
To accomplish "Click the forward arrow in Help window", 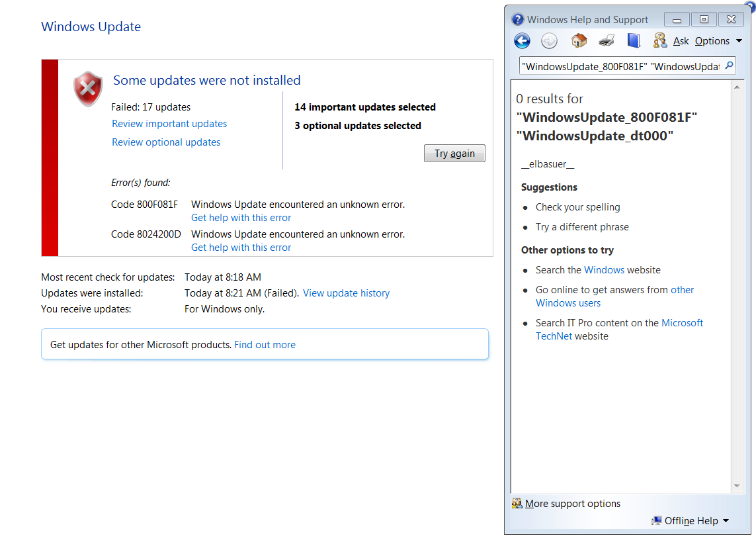I will (549, 41).
